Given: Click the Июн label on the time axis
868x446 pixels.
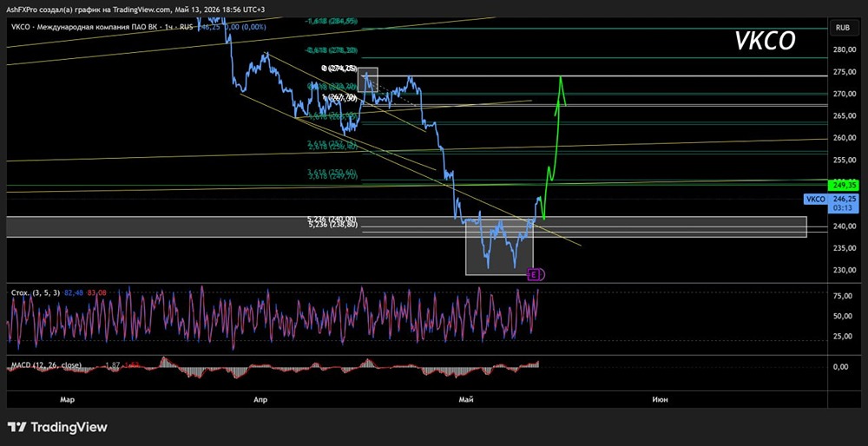Looking at the screenshot, I should (x=660, y=399).
